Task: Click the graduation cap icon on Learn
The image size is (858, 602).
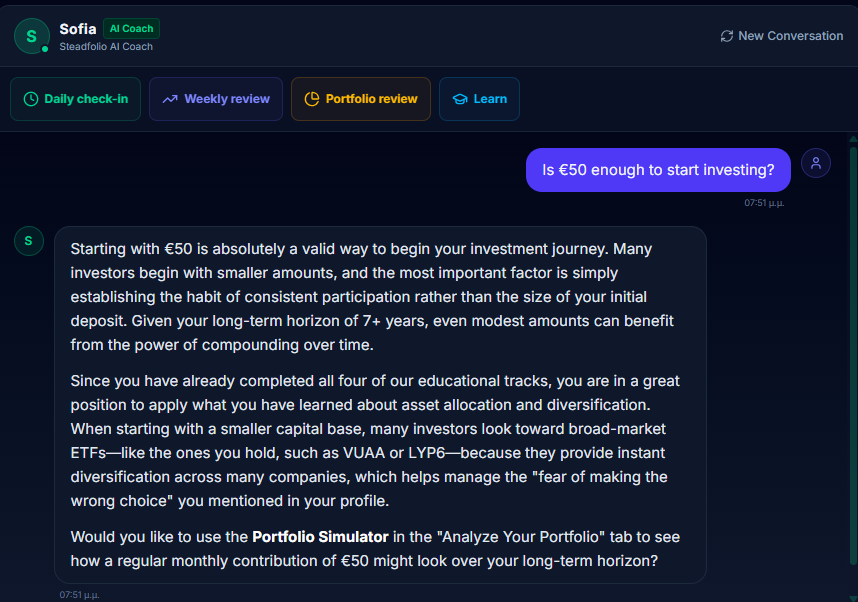Action: [x=460, y=99]
